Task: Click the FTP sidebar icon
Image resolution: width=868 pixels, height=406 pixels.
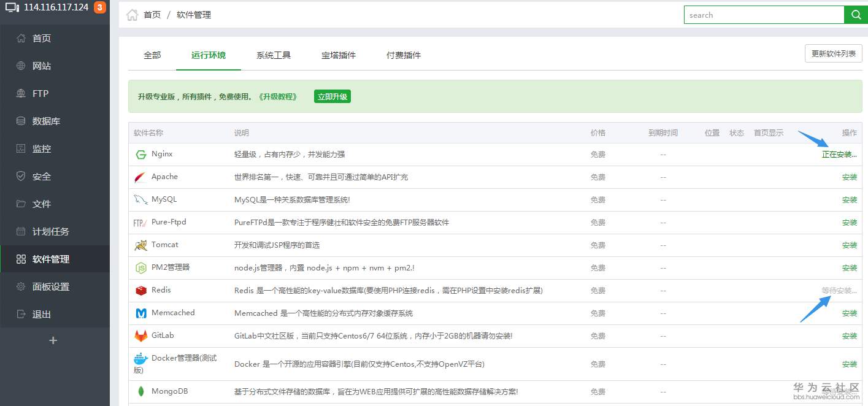Action: (x=21, y=93)
